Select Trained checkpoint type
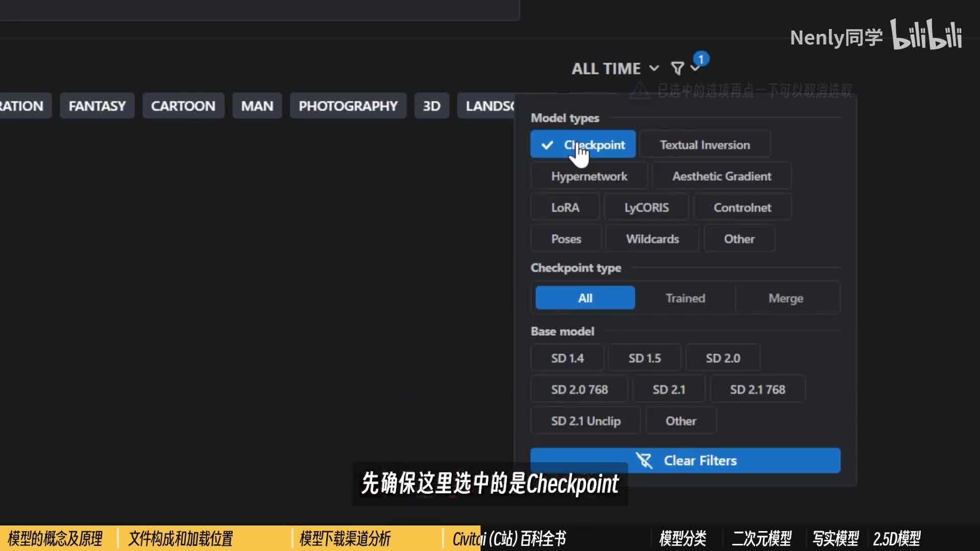This screenshot has width=980, height=551. 685,298
